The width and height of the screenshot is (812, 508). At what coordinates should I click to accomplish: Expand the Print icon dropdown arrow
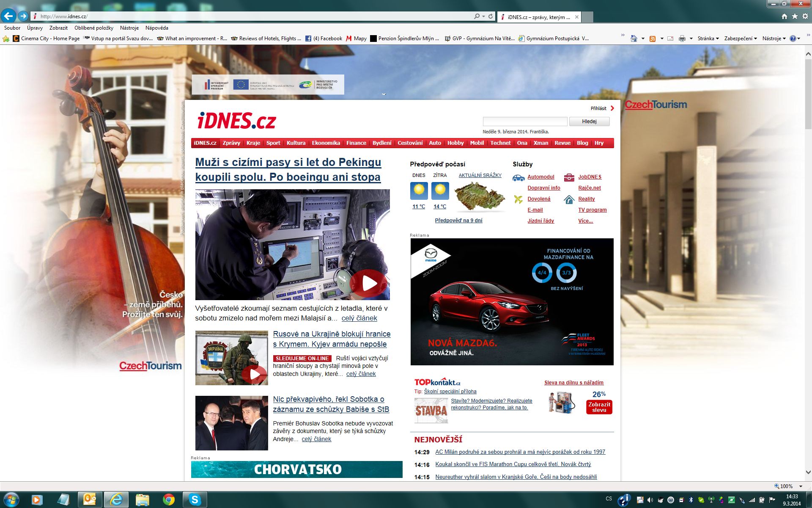pyautogui.click(x=691, y=39)
